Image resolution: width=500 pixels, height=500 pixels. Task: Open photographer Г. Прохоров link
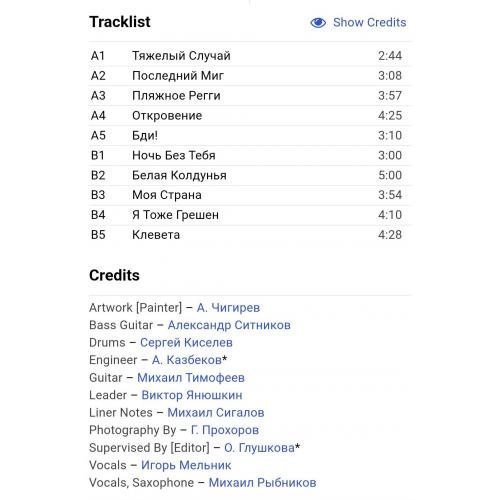(x=225, y=430)
